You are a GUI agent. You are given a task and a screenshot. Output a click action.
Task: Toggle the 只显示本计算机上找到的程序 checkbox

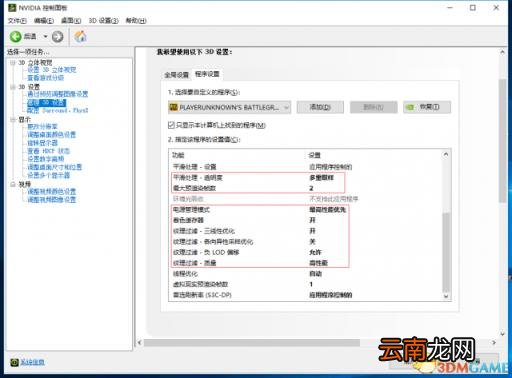(x=171, y=125)
